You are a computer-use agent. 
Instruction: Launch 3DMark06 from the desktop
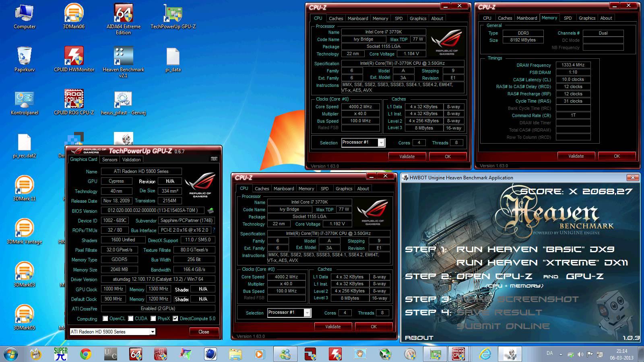[74, 17]
